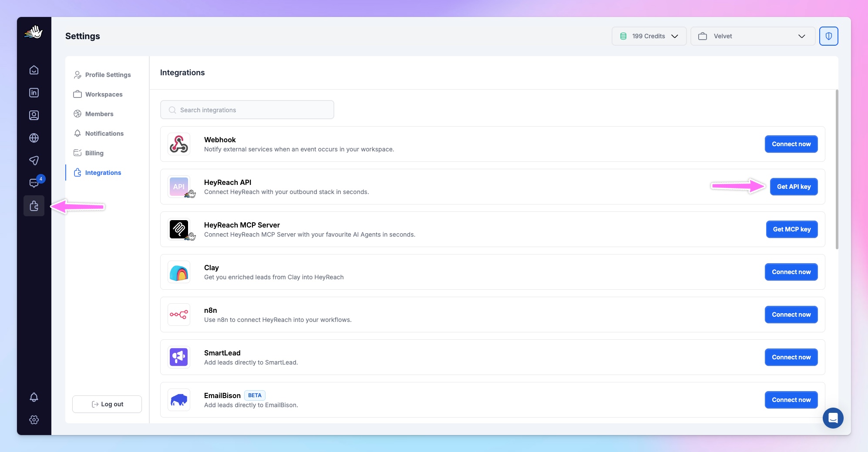Click the integrations list scrollbar
This screenshot has height=452, width=868.
point(837,170)
